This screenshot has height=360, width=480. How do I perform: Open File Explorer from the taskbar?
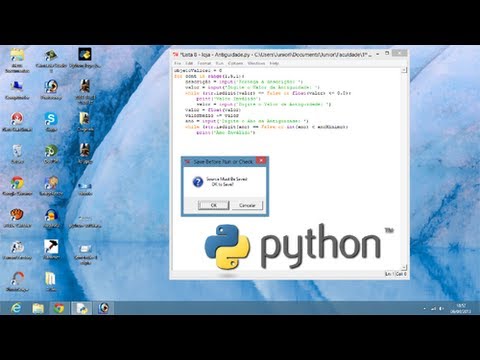[38, 308]
